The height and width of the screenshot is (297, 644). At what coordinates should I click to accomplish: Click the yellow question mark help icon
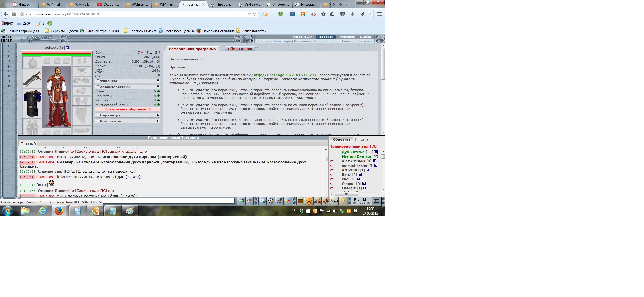[343, 201]
